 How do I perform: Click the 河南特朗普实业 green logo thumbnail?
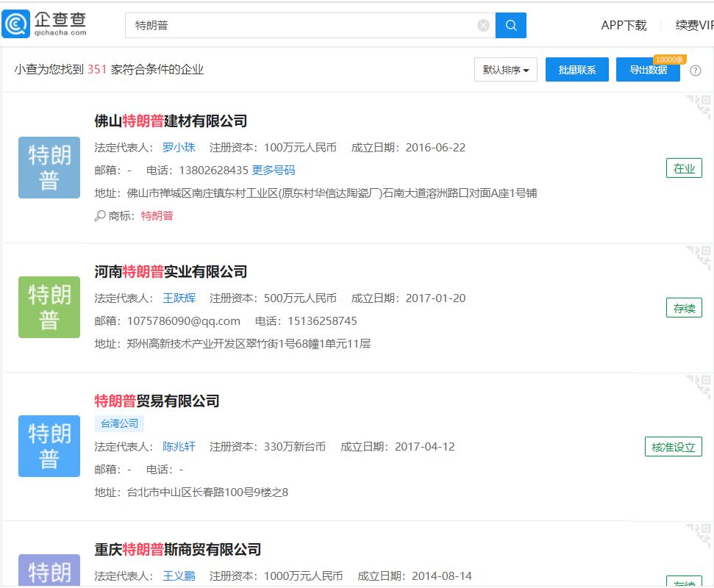49,307
